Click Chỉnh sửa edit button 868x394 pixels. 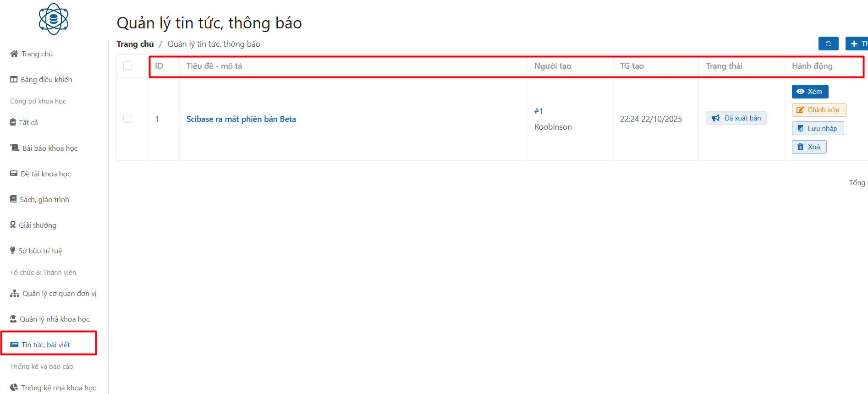(819, 110)
